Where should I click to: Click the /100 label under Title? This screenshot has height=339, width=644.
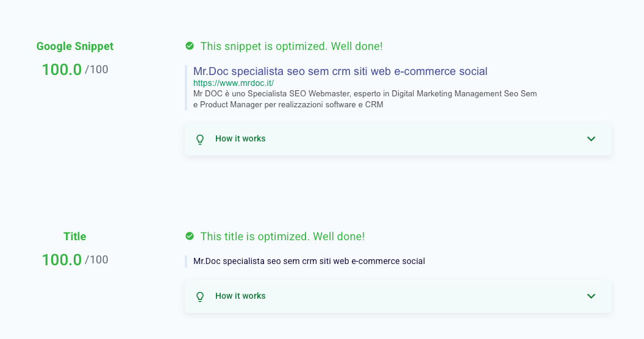point(96,259)
